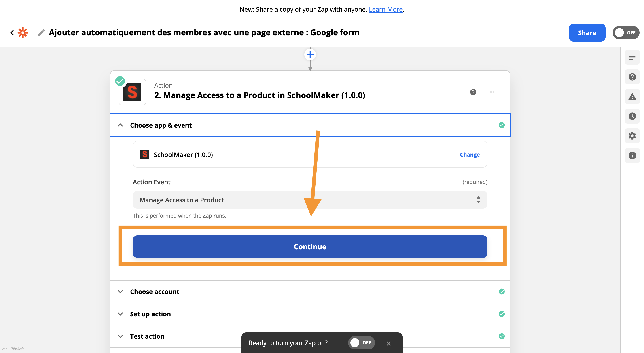Dismiss the 'Ready to turn your Zap on' popup
644x353 pixels.
tap(388, 343)
